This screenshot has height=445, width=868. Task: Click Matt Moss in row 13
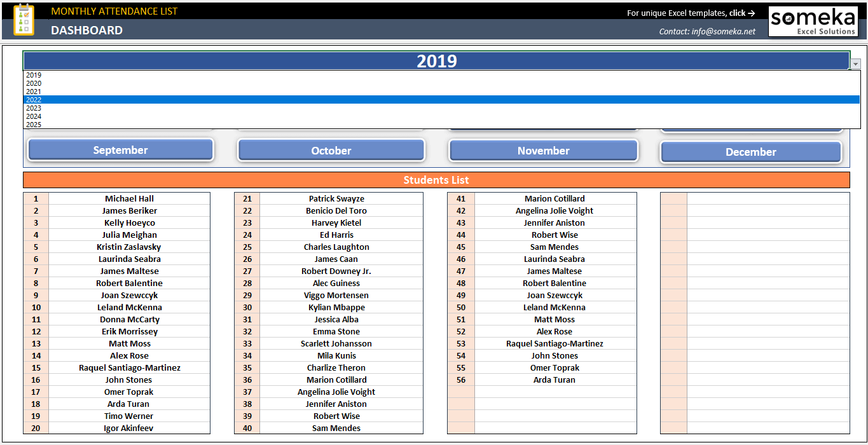pos(129,344)
